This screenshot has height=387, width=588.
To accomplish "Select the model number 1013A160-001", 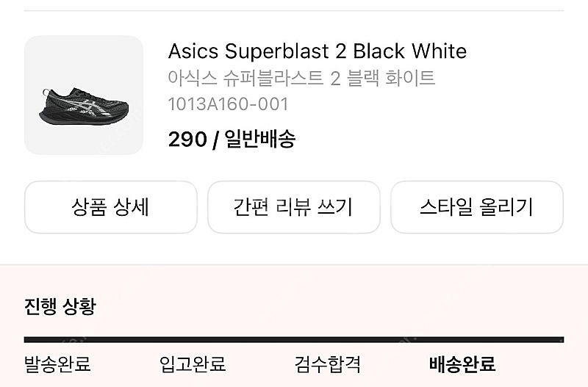I will click(x=228, y=104).
